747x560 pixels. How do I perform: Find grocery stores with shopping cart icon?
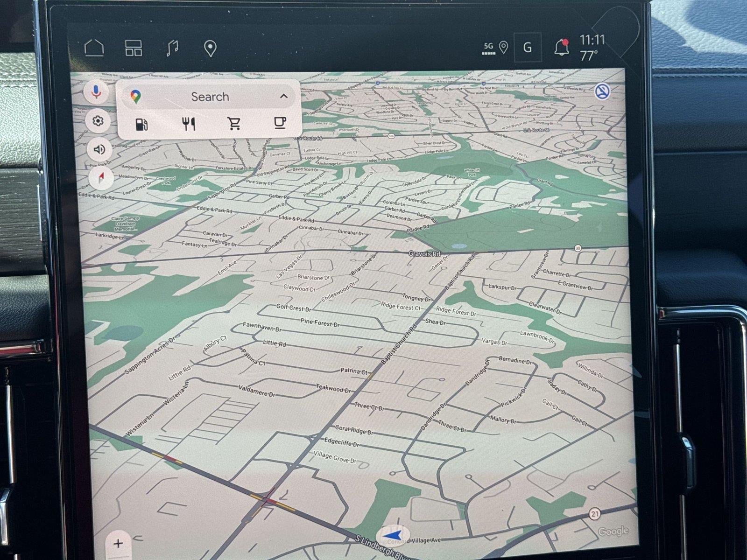click(234, 124)
